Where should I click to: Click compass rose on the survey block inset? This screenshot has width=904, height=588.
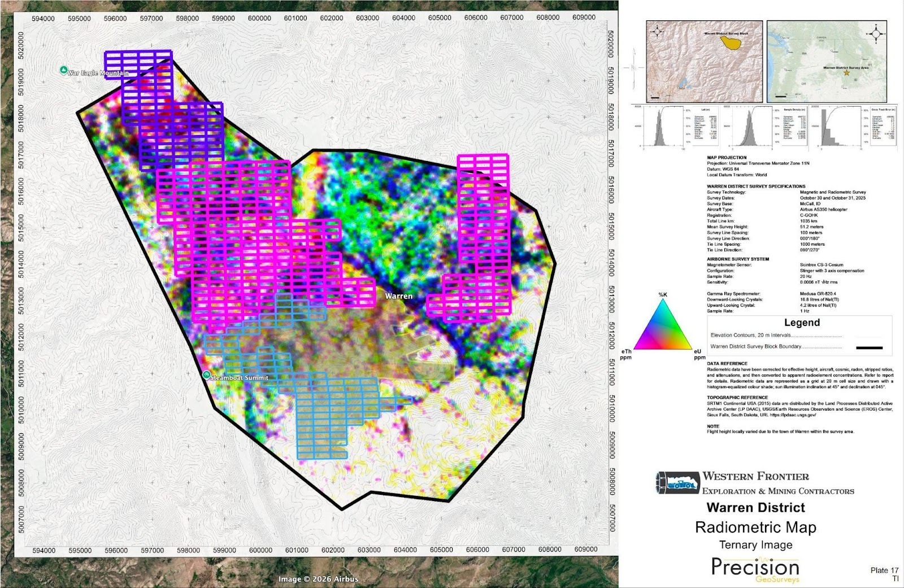657,33
